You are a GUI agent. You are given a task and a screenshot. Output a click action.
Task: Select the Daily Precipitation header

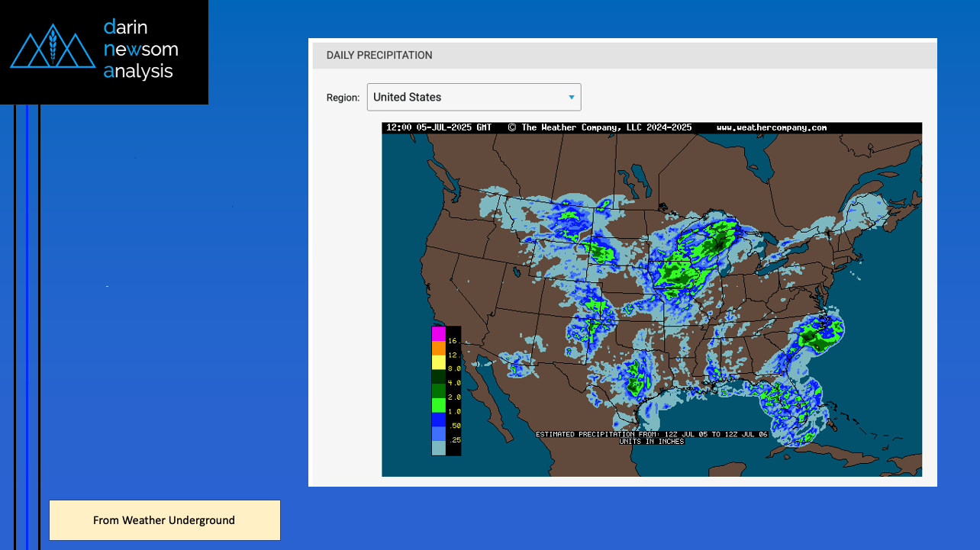click(379, 56)
